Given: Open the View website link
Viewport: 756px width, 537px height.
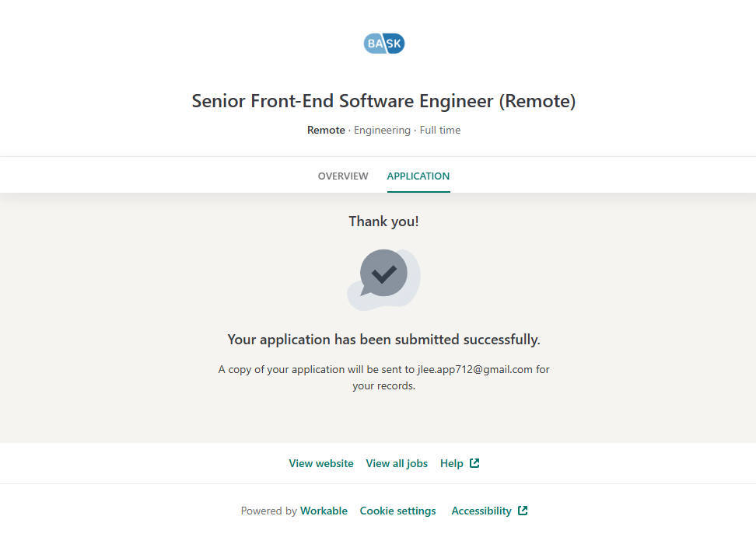Looking at the screenshot, I should 321,463.
